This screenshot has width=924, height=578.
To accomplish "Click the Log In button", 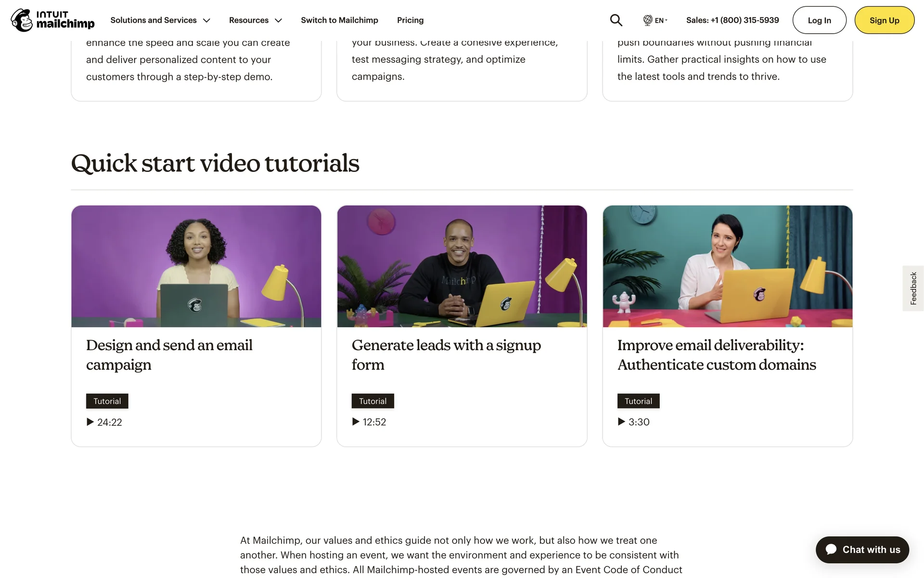I will pyautogui.click(x=819, y=20).
